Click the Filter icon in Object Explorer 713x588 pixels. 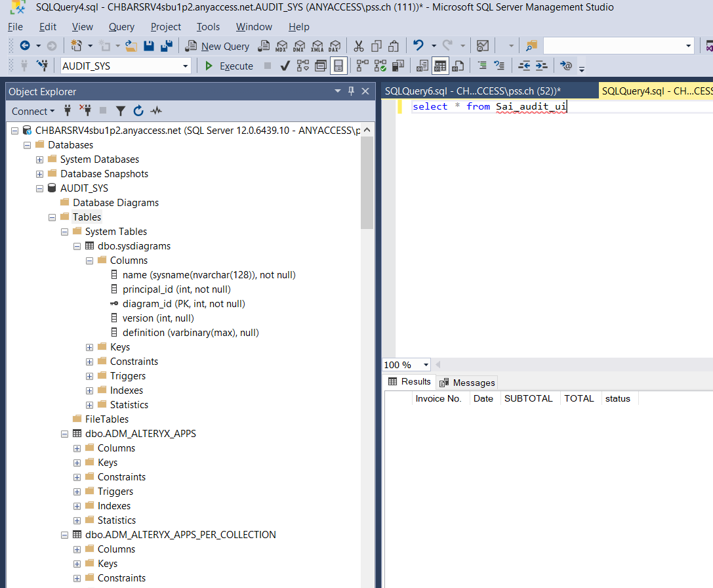pos(121,111)
